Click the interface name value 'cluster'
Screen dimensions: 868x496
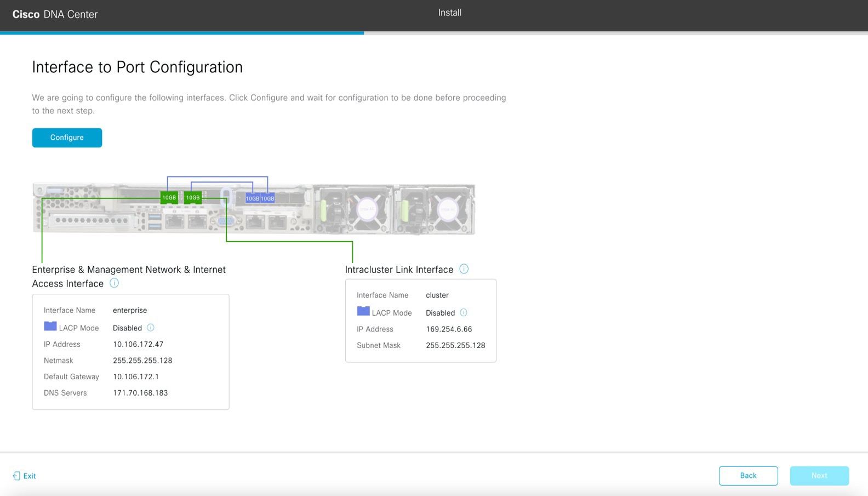[x=437, y=295]
